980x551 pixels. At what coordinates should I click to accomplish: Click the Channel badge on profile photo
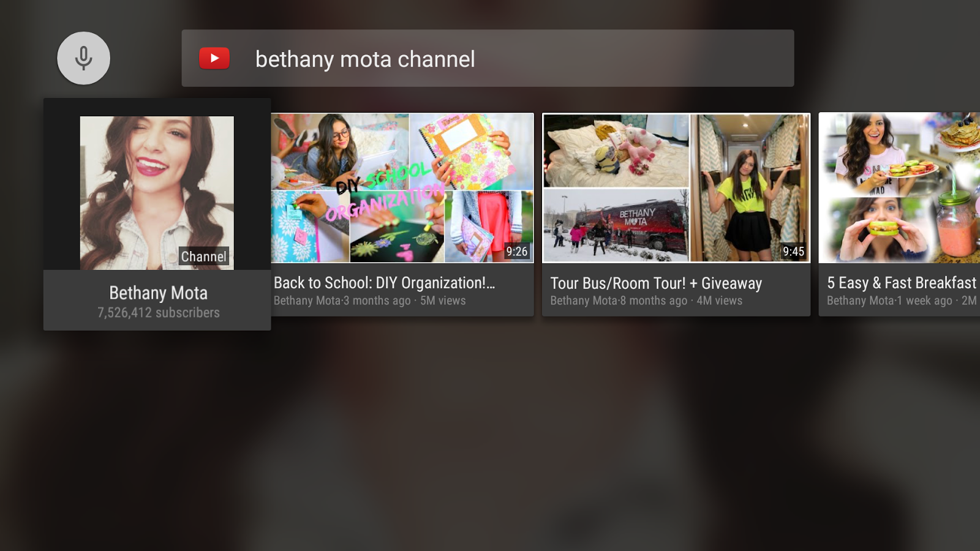[x=203, y=257]
